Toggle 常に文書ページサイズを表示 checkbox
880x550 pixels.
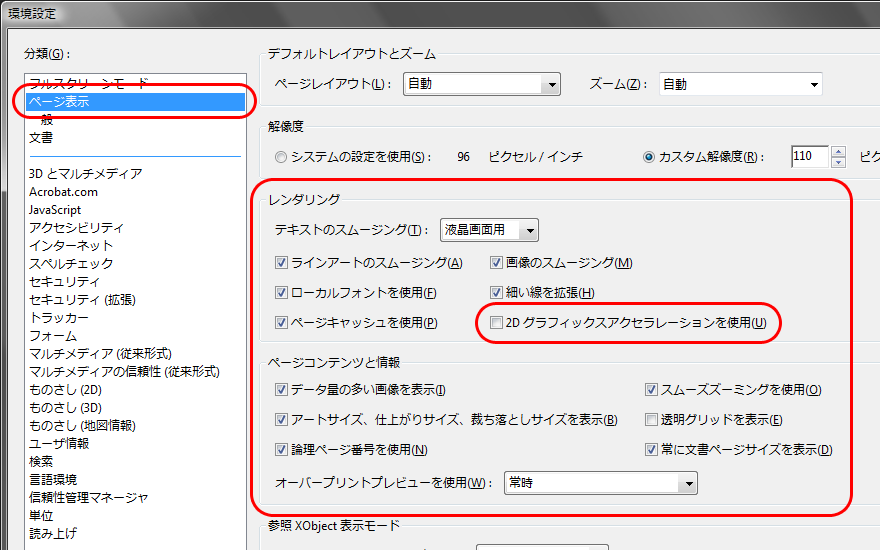[651, 450]
